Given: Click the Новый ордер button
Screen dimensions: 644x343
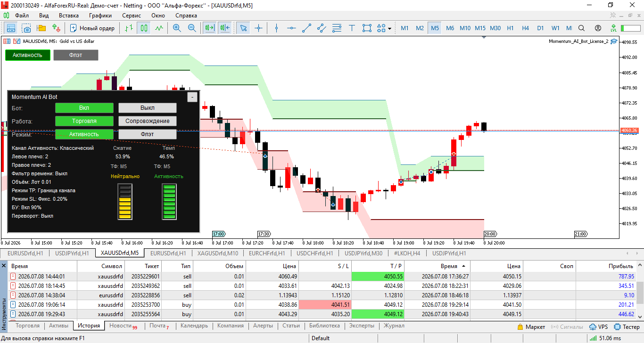Looking at the screenshot, I should (x=92, y=28).
